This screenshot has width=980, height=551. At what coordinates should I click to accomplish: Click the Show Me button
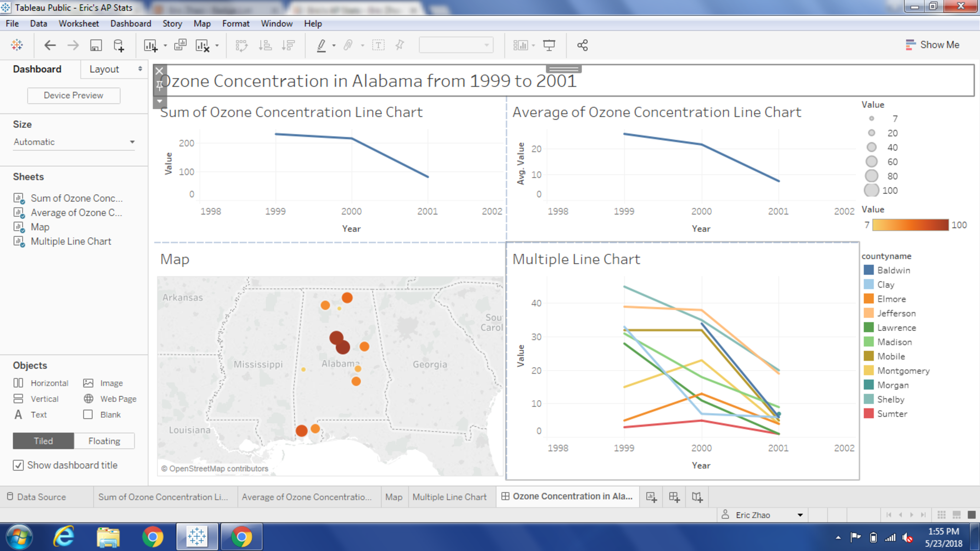click(x=932, y=45)
